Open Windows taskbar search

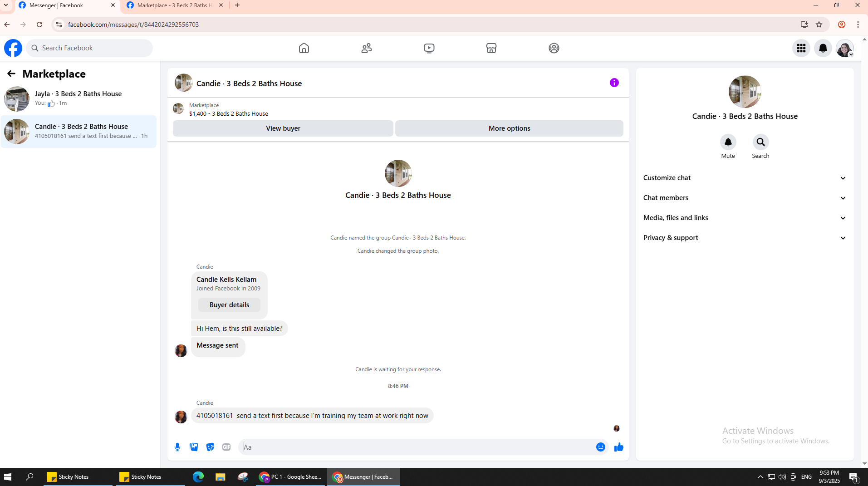29,477
